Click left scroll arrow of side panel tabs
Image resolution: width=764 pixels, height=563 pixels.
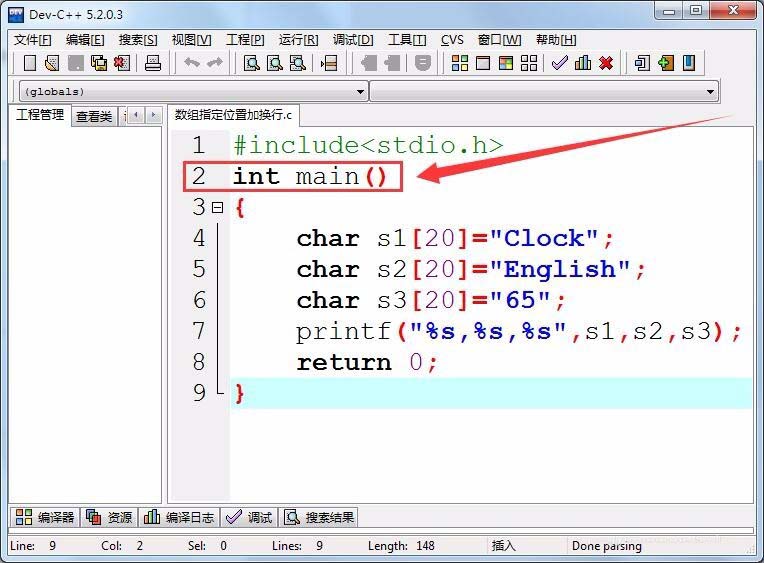coord(136,116)
